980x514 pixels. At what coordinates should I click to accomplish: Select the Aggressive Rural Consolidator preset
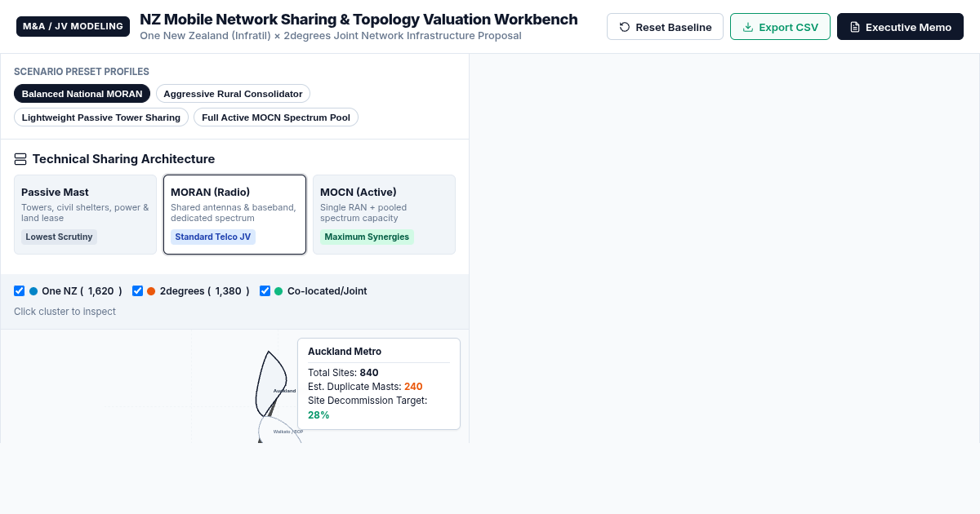(x=233, y=94)
